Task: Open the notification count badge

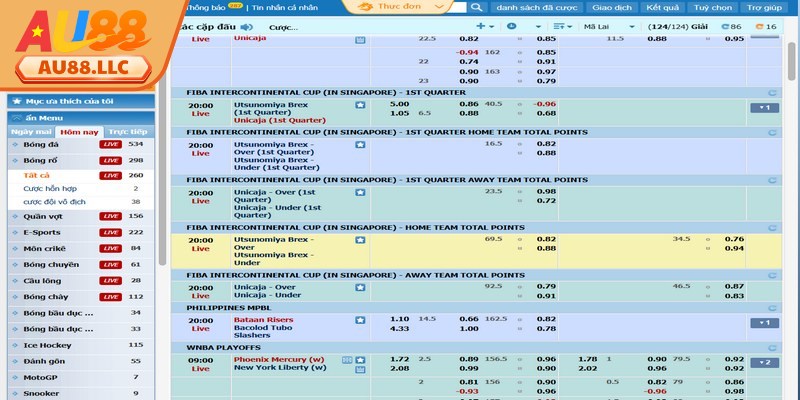Action: [235, 5]
